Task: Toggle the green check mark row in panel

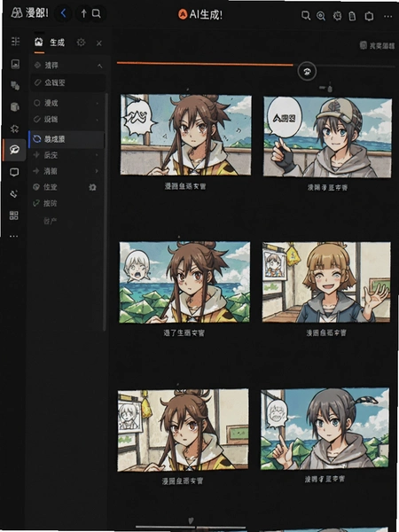Action: [66, 203]
